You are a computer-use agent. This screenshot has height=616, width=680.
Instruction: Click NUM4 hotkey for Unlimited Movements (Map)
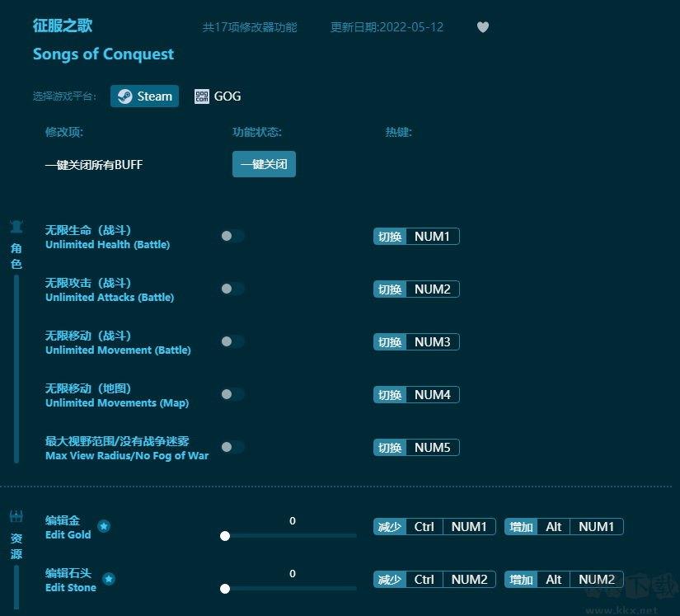click(433, 395)
